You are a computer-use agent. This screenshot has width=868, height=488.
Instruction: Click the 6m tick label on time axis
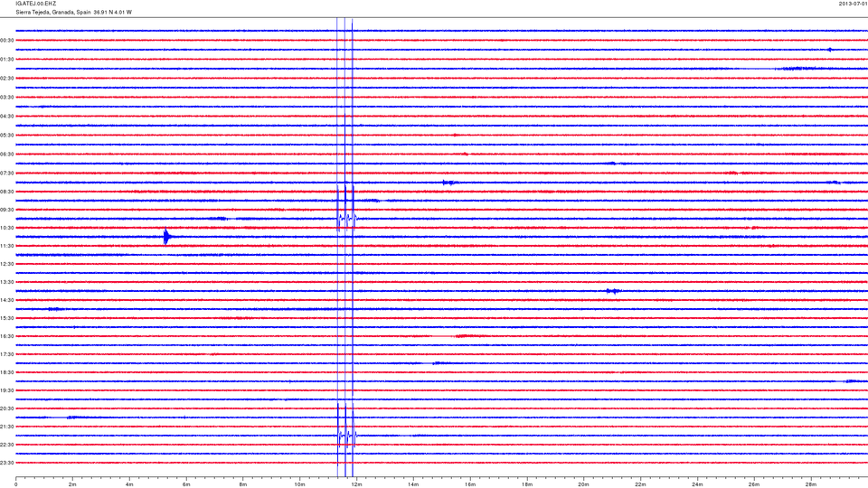[x=186, y=484]
